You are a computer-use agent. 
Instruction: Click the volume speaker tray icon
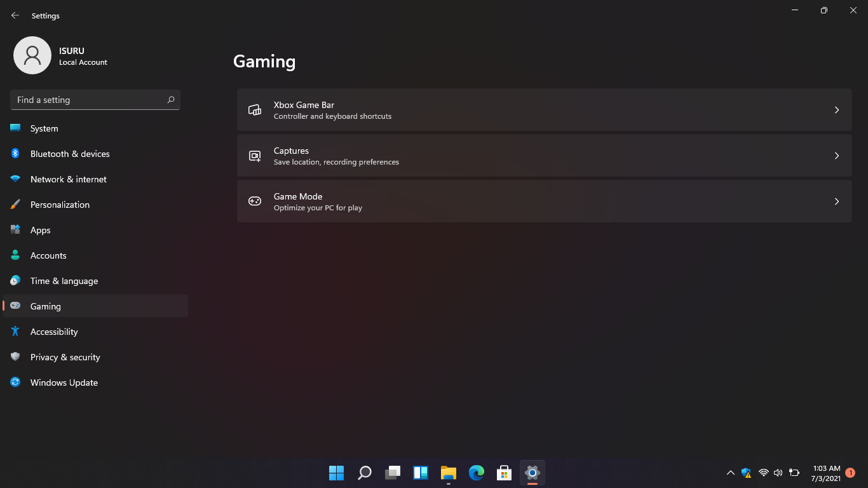pos(778,473)
